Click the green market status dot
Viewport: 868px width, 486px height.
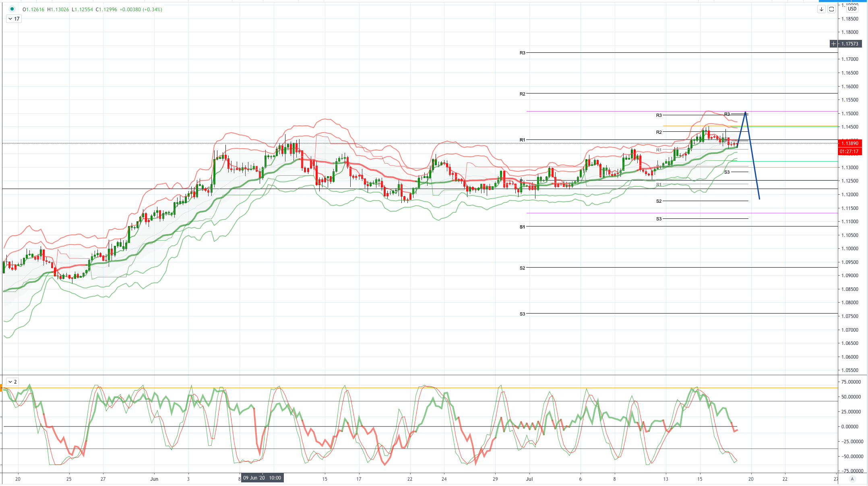coord(12,9)
